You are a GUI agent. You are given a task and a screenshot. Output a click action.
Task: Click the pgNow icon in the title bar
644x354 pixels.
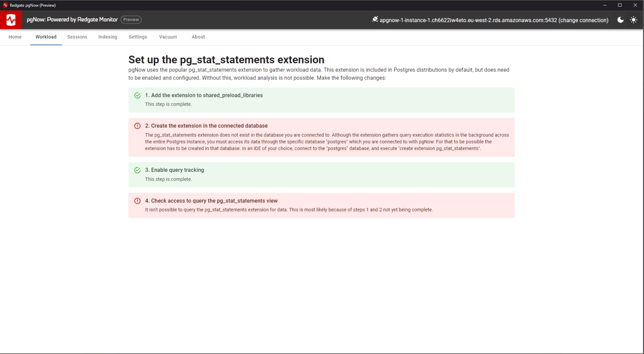(x=5, y=5)
